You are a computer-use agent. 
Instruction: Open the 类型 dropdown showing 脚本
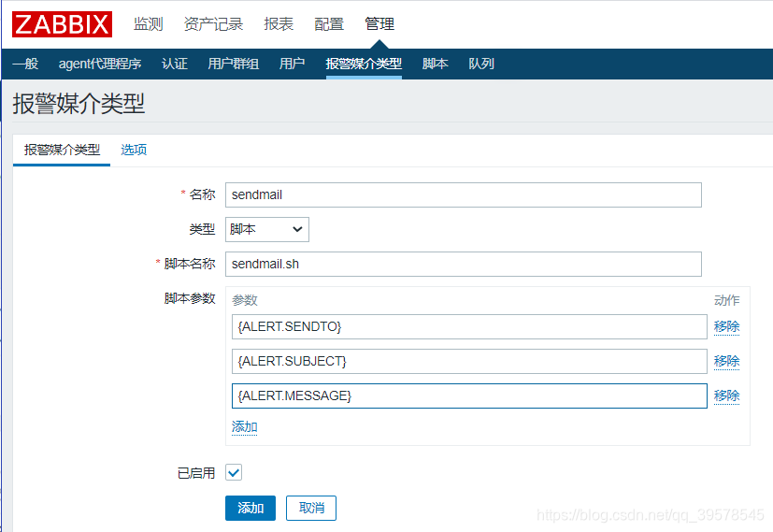coord(267,229)
